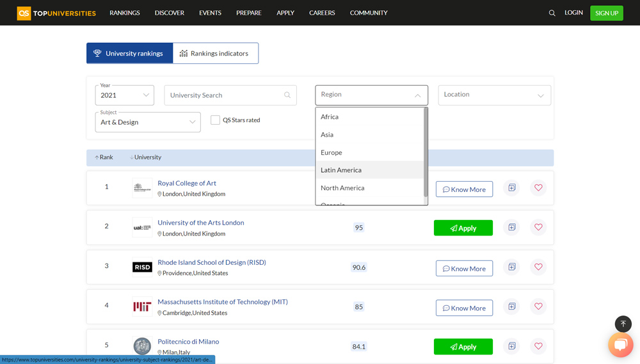Open the CAREERS nav menu
This screenshot has width=640, height=364.
click(322, 13)
